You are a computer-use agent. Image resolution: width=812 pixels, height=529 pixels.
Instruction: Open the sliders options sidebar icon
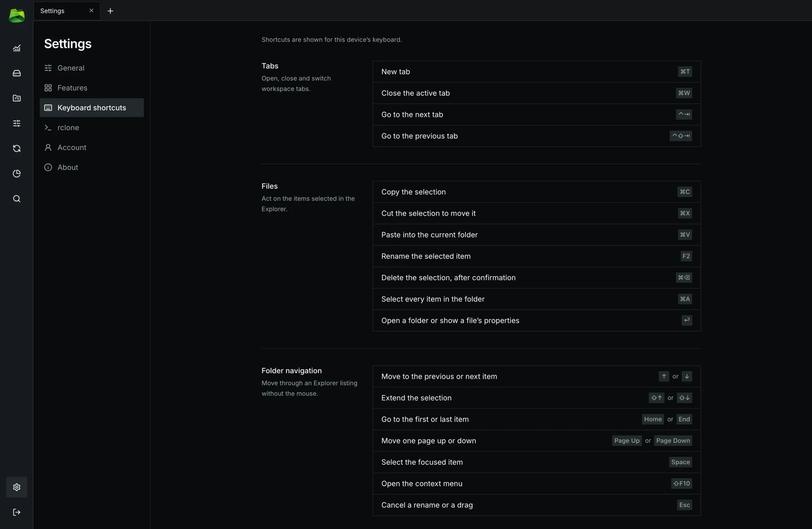17,123
